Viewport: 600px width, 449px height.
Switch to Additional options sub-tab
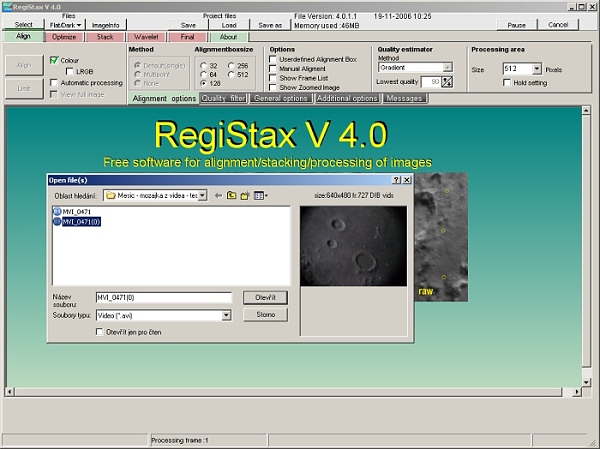point(347,98)
